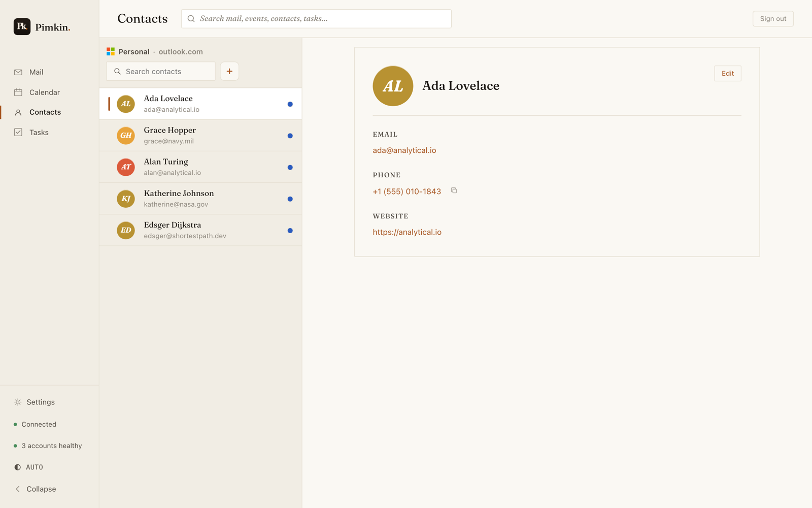Open Calendar from the sidebar

click(x=49, y=92)
